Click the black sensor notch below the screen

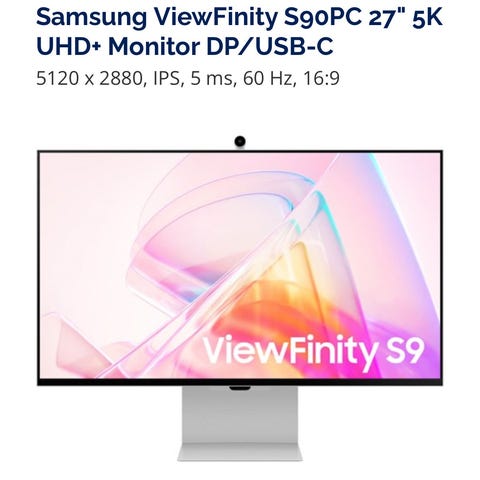(x=240, y=388)
